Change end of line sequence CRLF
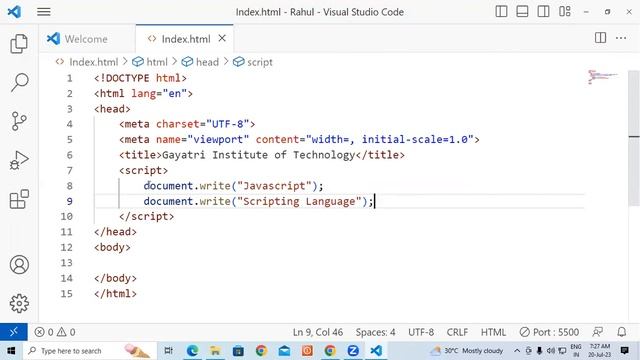Screen dimensions: 640x360 [457, 332]
